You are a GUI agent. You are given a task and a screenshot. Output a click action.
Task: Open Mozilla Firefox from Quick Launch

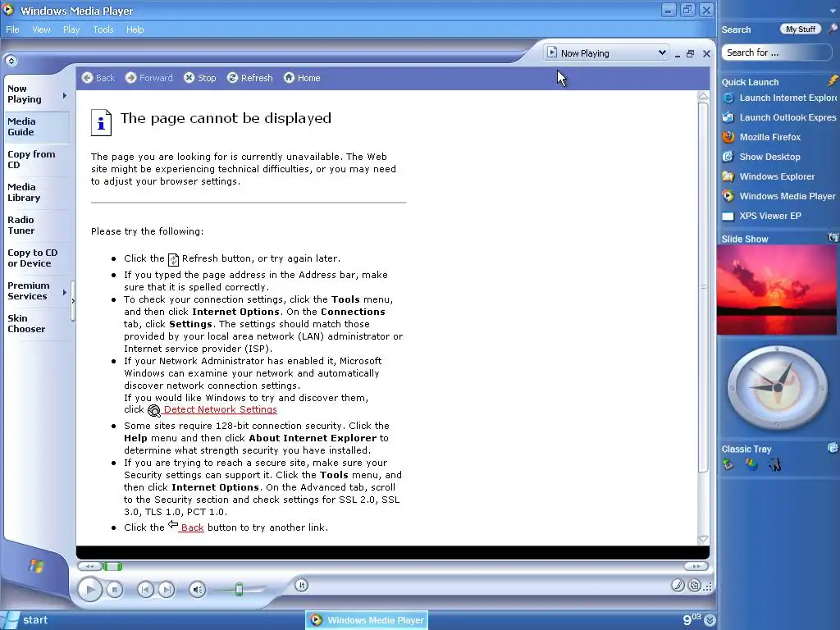[x=761, y=137]
